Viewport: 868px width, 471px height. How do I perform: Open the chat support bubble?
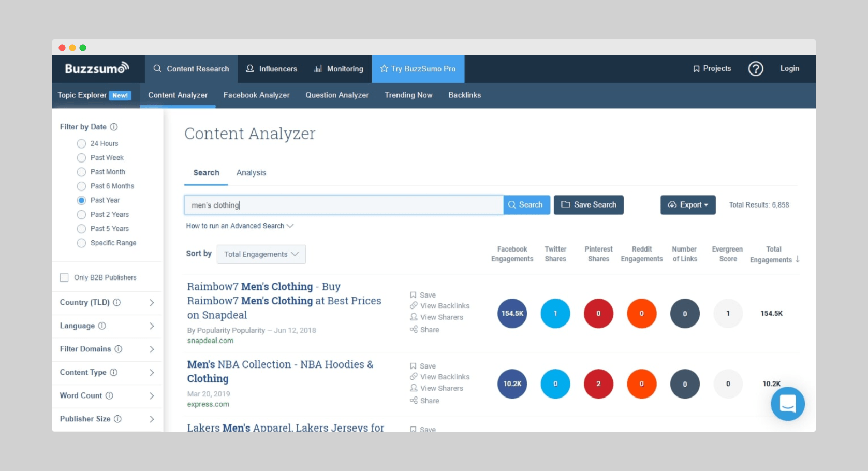click(x=787, y=404)
